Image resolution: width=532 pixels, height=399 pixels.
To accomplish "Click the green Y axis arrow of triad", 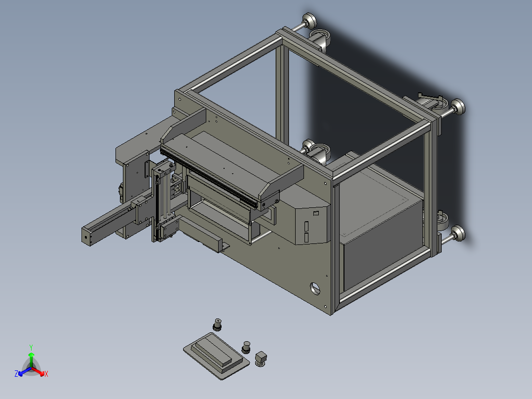I will coord(31,359).
